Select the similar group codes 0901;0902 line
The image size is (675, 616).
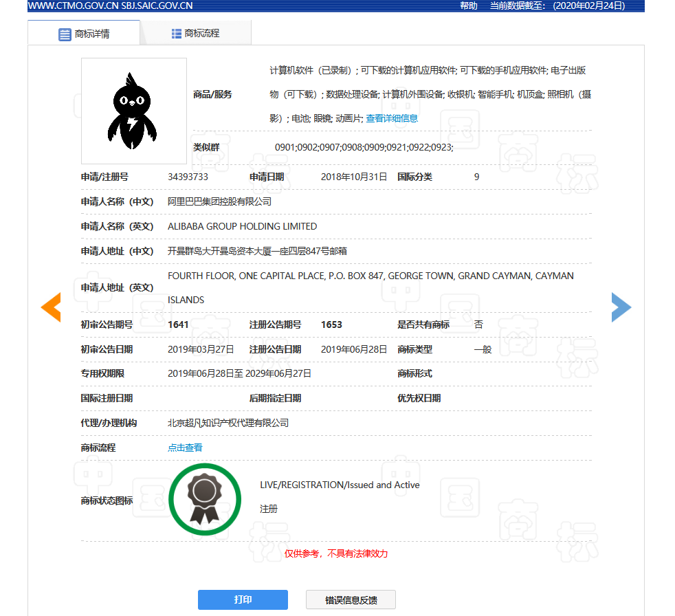[x=364, y=147]
